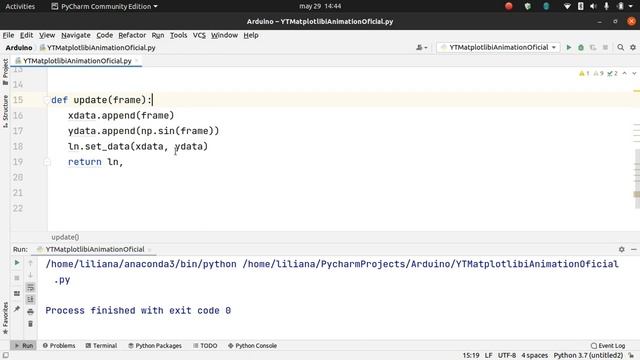Open Python Packages tool window
This screenshot has width=640, height=360.
[x=155, y=346]
